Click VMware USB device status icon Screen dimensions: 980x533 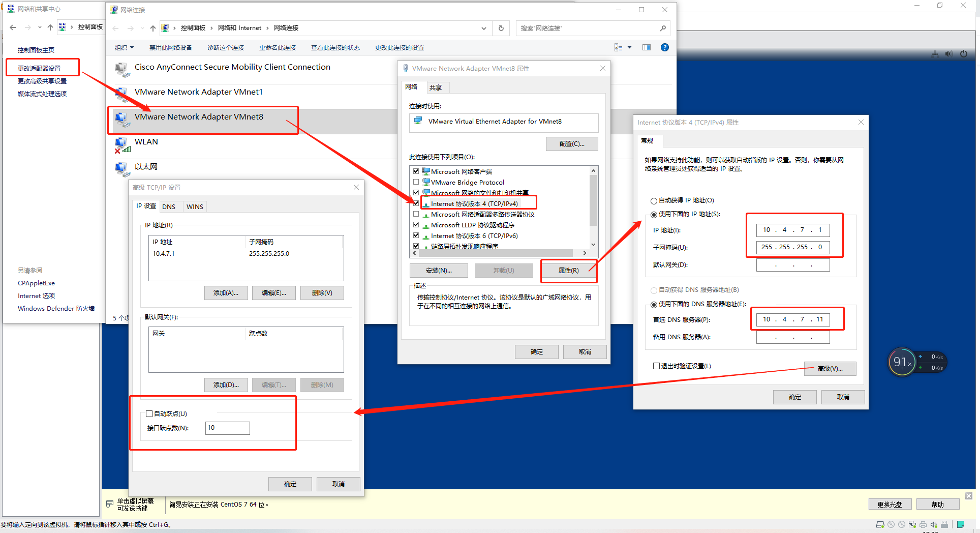tap(944, 524)
